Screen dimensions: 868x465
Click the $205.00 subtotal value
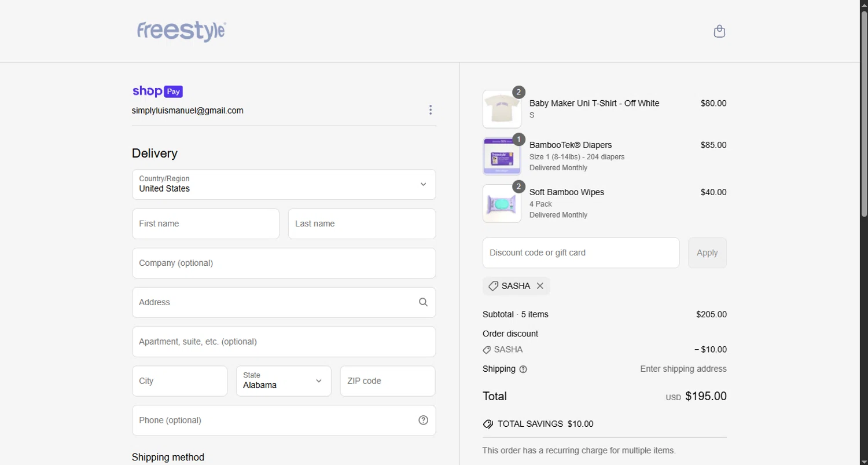(711, 314)
